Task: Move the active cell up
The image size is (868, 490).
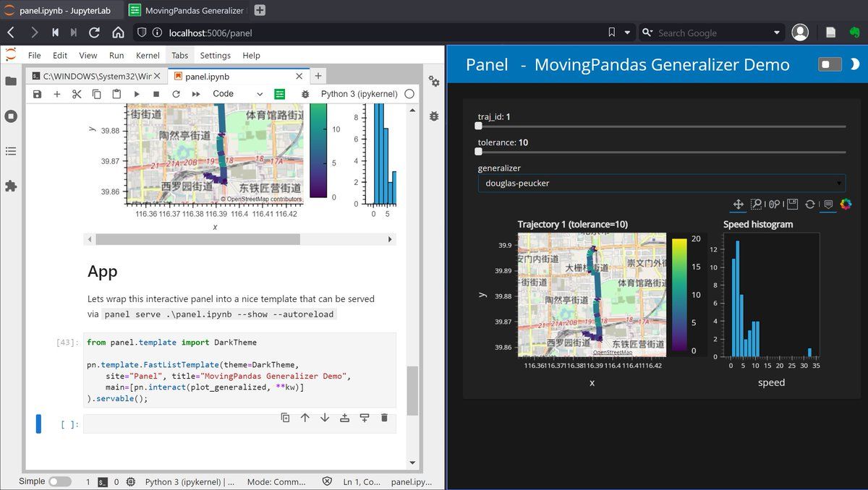Action: [x=305, y=418]
